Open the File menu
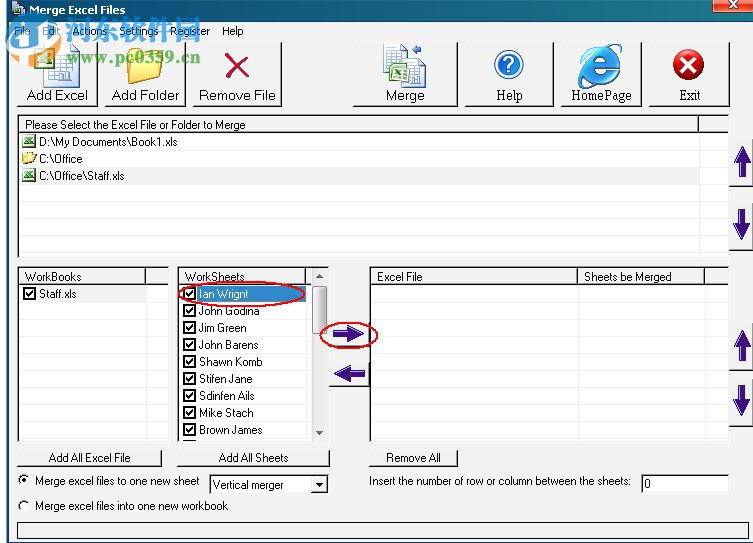Image resolution: width=753 pixels, height=543 pixels. click(22, 31)
